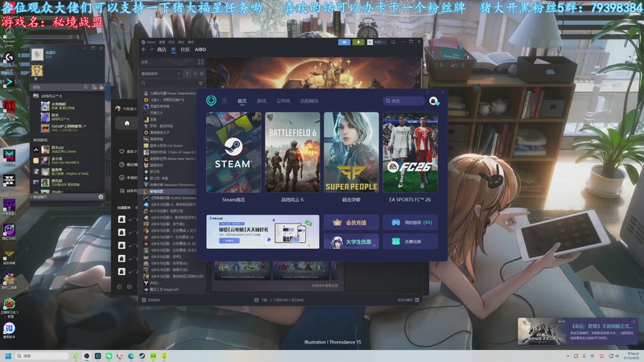Click Steam icon in Windows taskbar
Viewport: 644px width, 362px height.
pos(142,356)
